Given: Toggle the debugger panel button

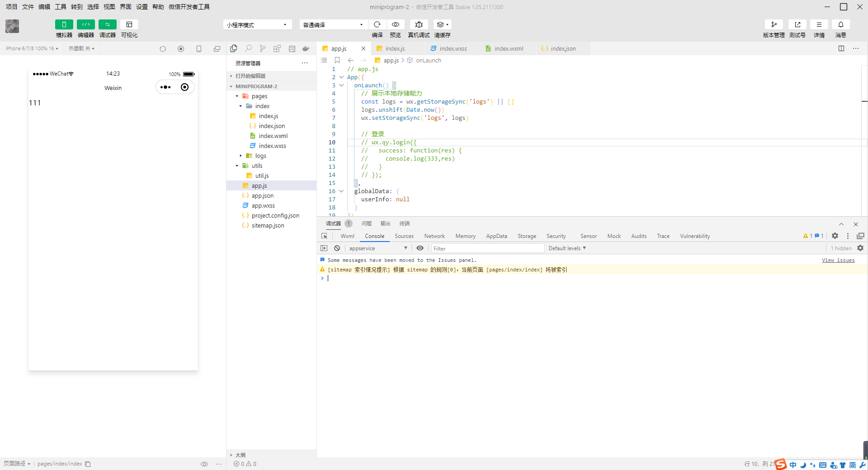Looking at the screenshot, I should tap(107, 24).
